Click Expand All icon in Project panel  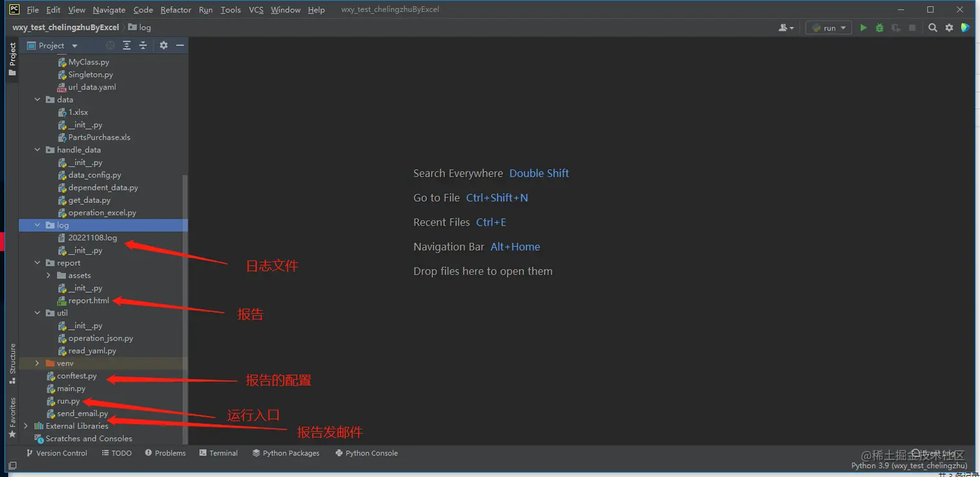click(x=126, y=45)
